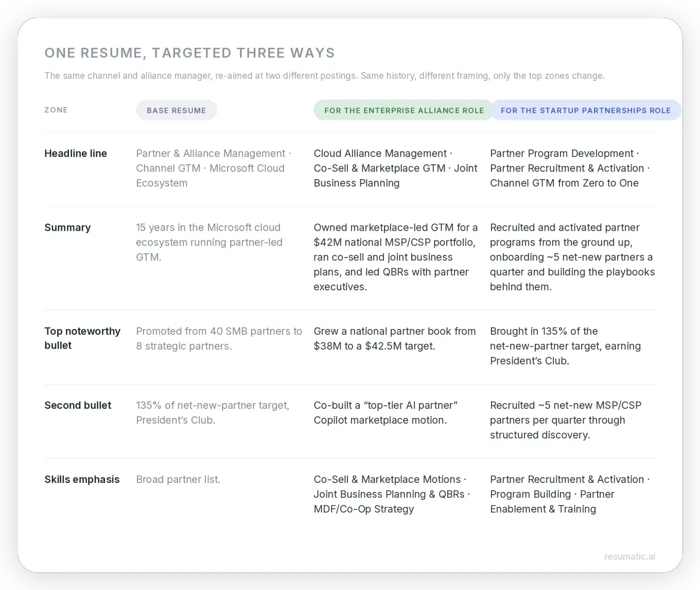Screen dimensions: 700x590
Task: Click 'Recruited ~5 net-new MSP/CSP partners per quarter'
Action: [x=566, y=420]
